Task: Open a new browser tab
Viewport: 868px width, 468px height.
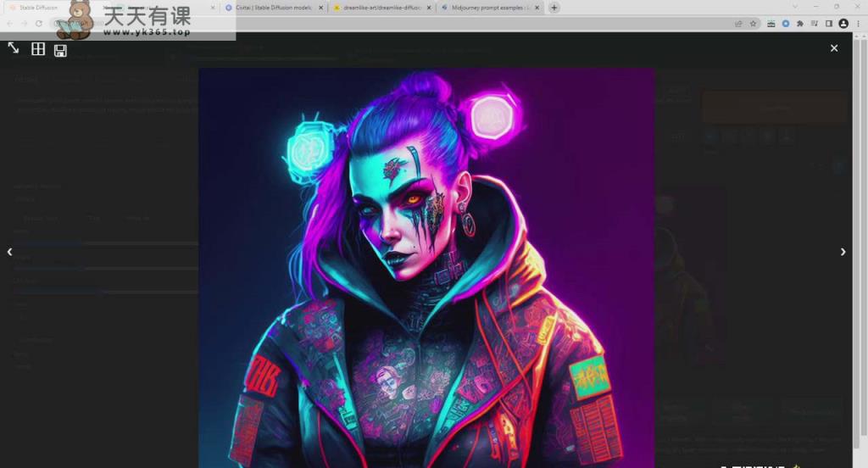Action: click(554, 8)
